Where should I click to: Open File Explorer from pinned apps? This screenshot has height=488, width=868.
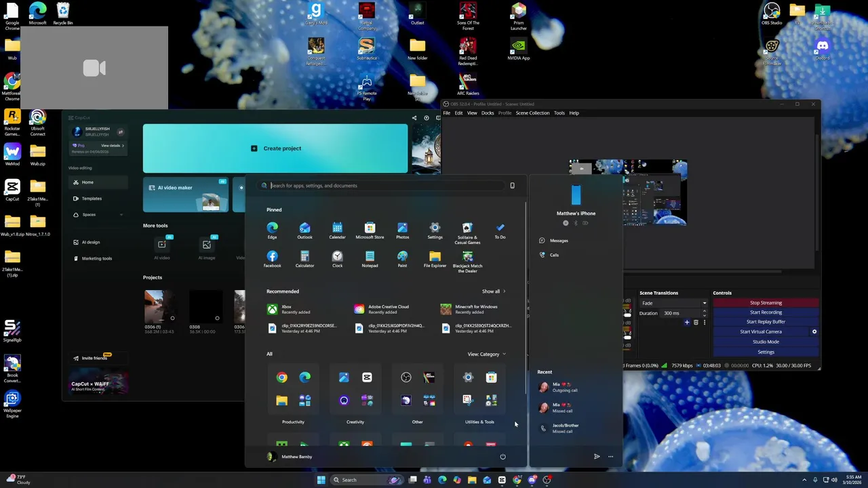point(435,259)
